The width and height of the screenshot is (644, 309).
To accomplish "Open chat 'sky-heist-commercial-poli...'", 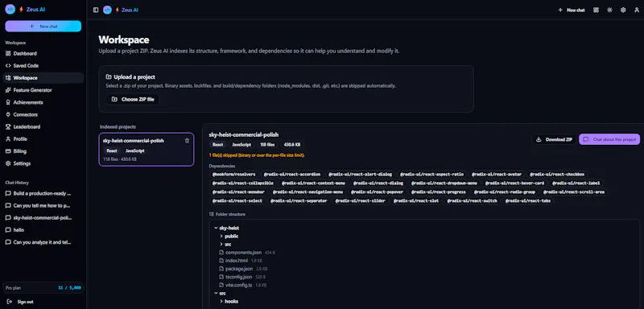I will (x=43, y=218).
